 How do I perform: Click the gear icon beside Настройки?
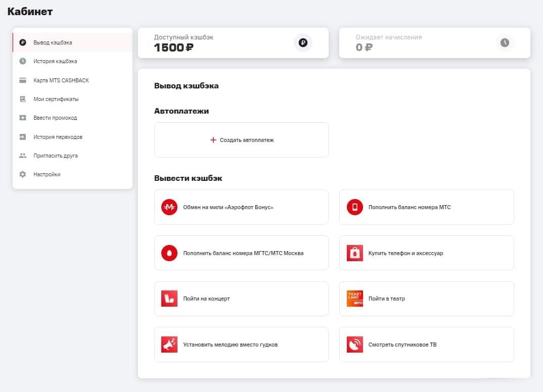click(23, 174)
